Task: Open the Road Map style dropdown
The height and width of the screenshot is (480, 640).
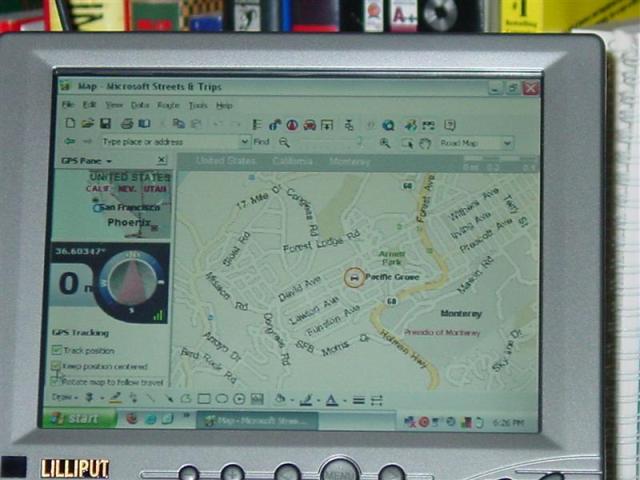Action: coord(507,143)
